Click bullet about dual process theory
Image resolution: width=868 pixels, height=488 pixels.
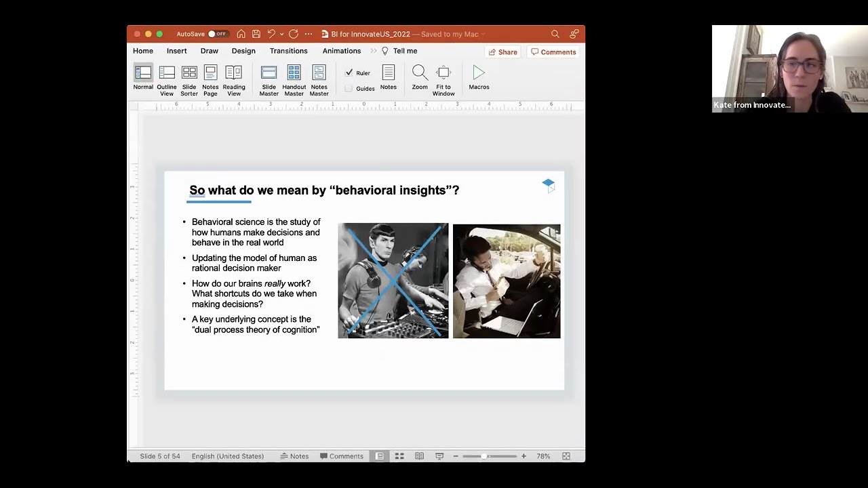(x=256, y=325)
